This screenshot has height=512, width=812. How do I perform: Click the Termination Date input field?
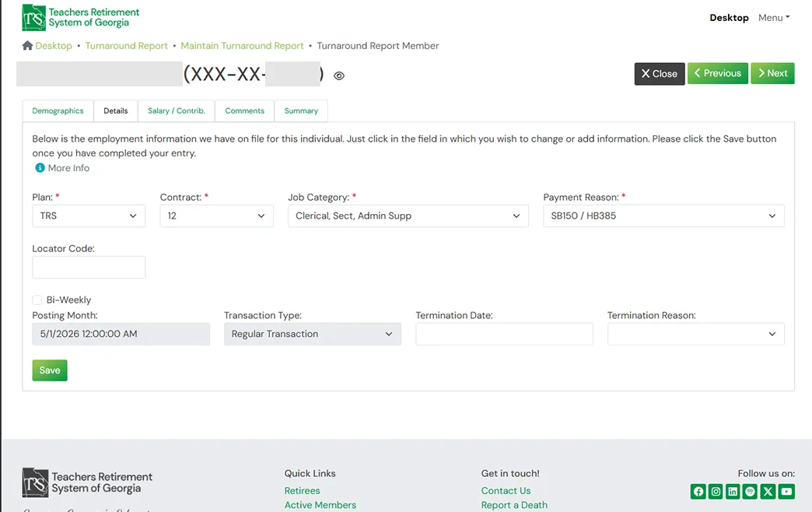(504, 335)
